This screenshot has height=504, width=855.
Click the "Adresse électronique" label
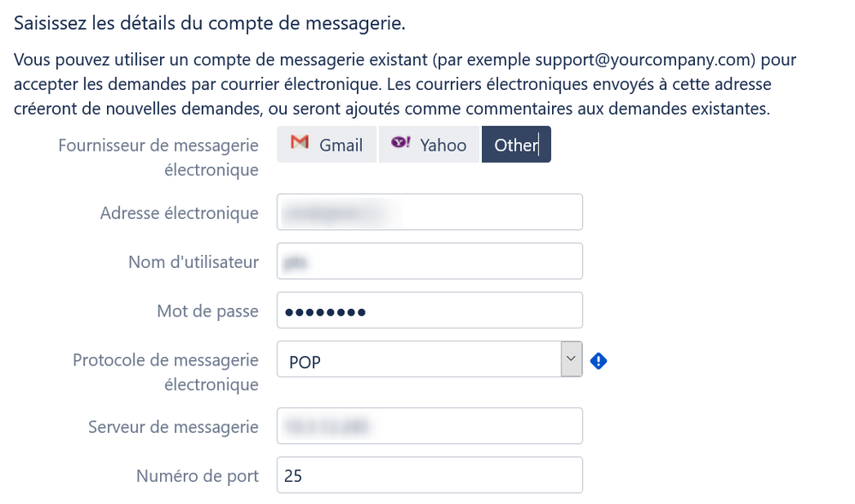pyautogui.click(x=180, y=213)
